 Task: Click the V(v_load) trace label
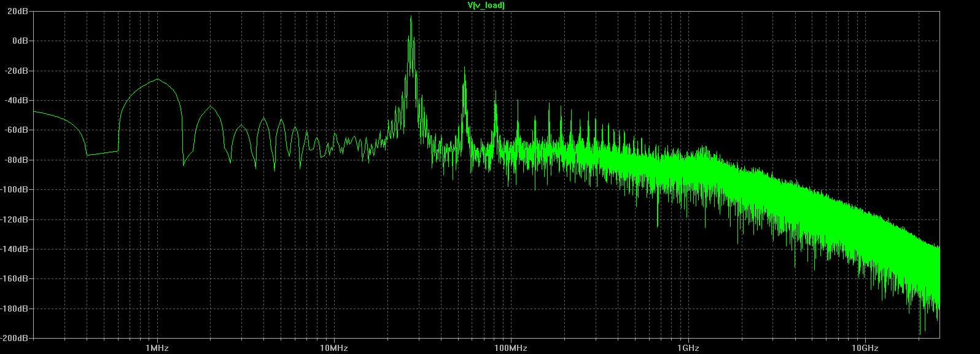tap(486, 6)
